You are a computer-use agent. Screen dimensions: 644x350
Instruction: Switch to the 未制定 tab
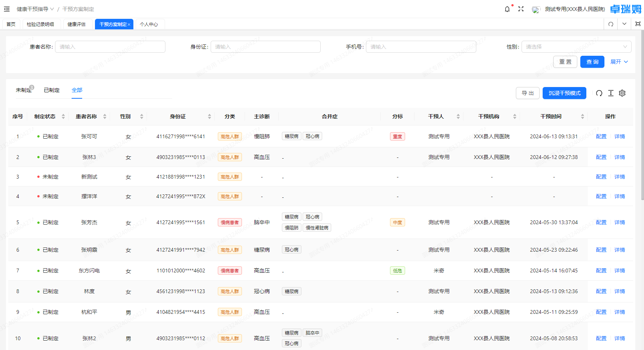click(x=23, y=90)
